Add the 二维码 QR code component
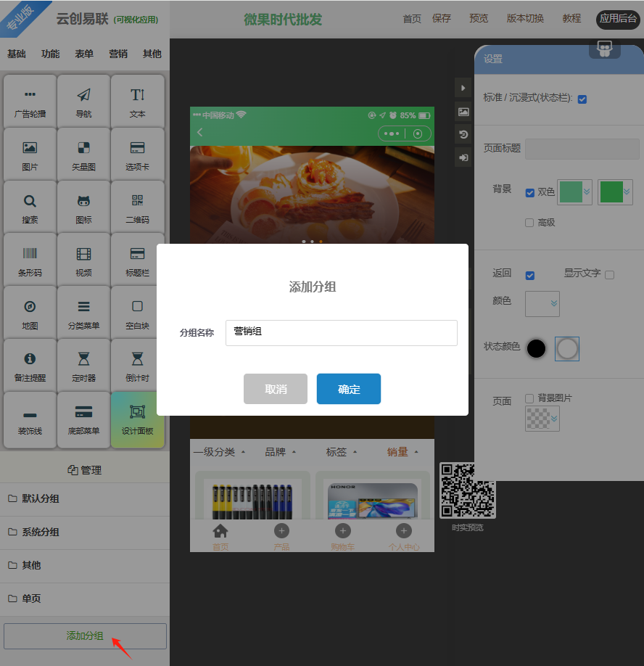Screen dimensions: 644x666 (137, 207)
